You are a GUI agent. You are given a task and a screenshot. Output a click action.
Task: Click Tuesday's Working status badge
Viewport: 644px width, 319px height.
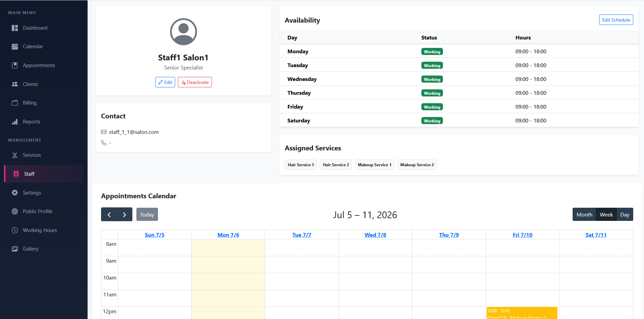pyautogui.click(x=432, y=65)
